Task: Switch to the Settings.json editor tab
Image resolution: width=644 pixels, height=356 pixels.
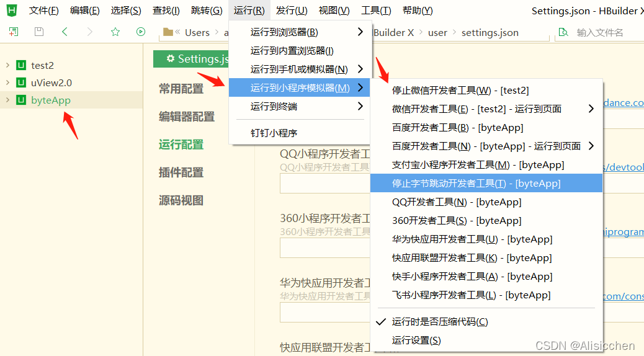Action: pos(191,59)
